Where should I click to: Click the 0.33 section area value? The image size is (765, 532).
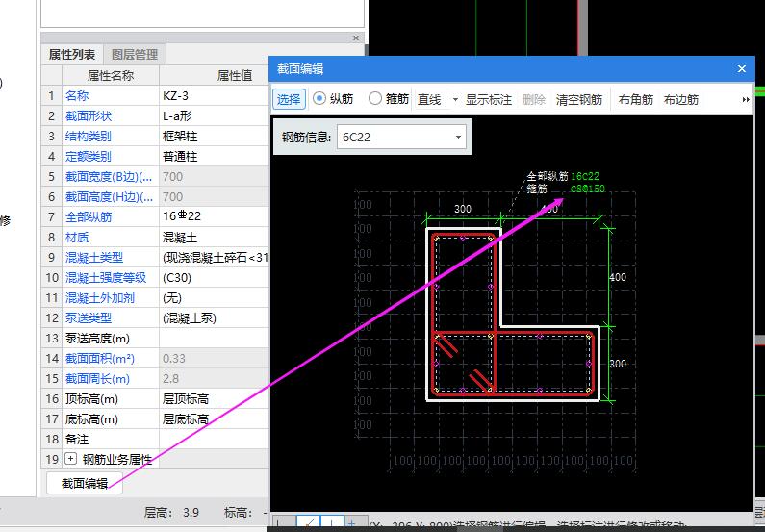tap(215, 359)
